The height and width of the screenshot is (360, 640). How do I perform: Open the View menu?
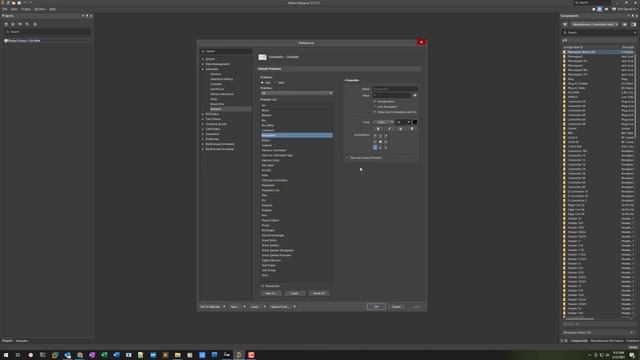pos(14,9)
